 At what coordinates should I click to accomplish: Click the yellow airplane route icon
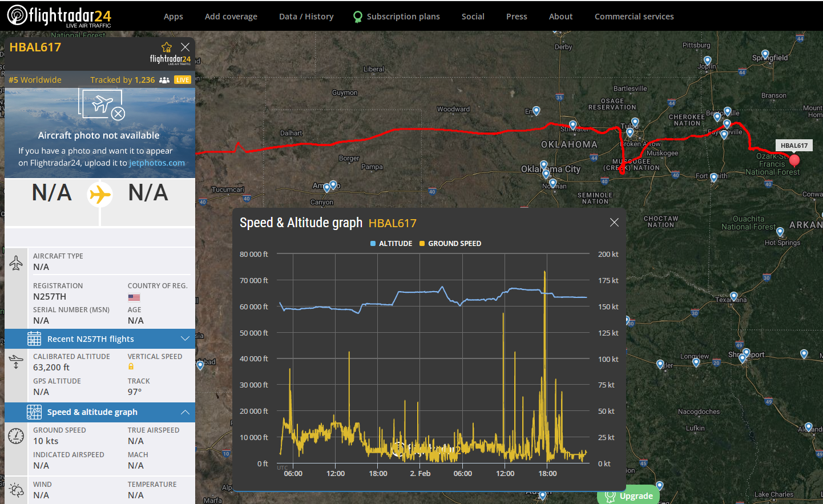100,195
